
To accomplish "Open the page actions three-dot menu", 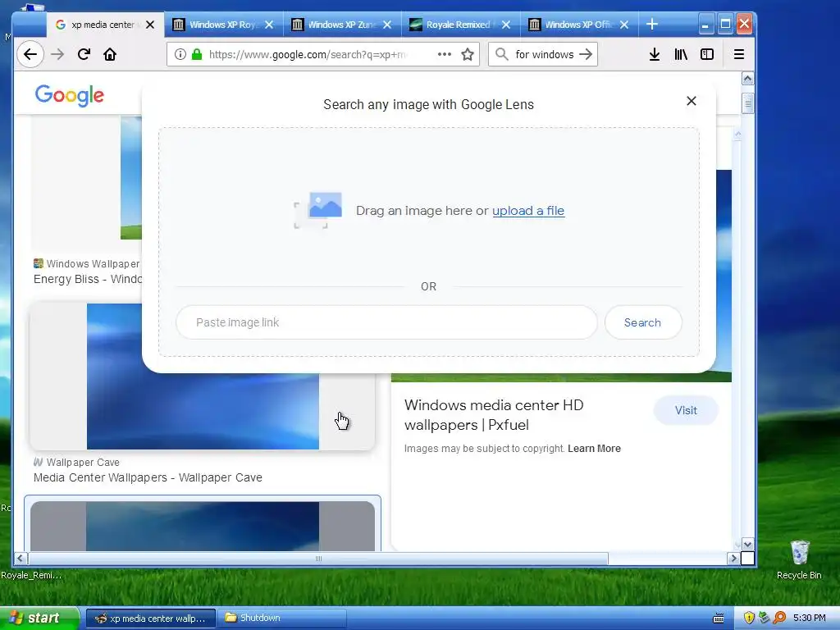I will 444,54.
